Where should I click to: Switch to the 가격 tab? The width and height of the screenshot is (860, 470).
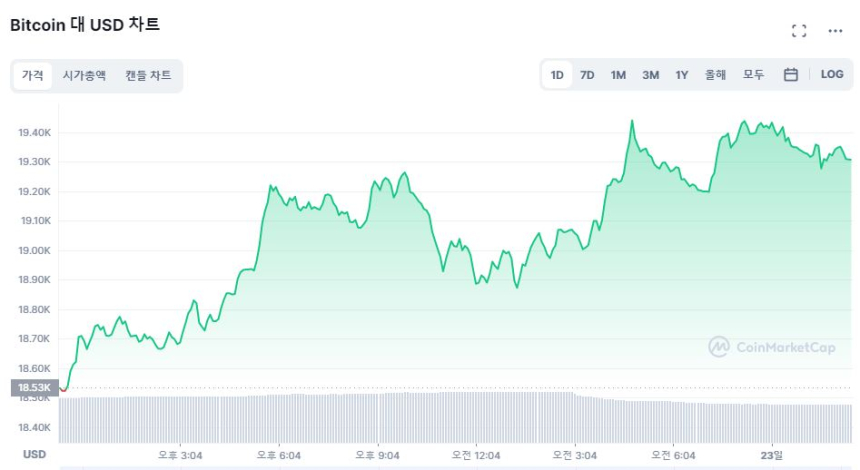tap(33, 75)
